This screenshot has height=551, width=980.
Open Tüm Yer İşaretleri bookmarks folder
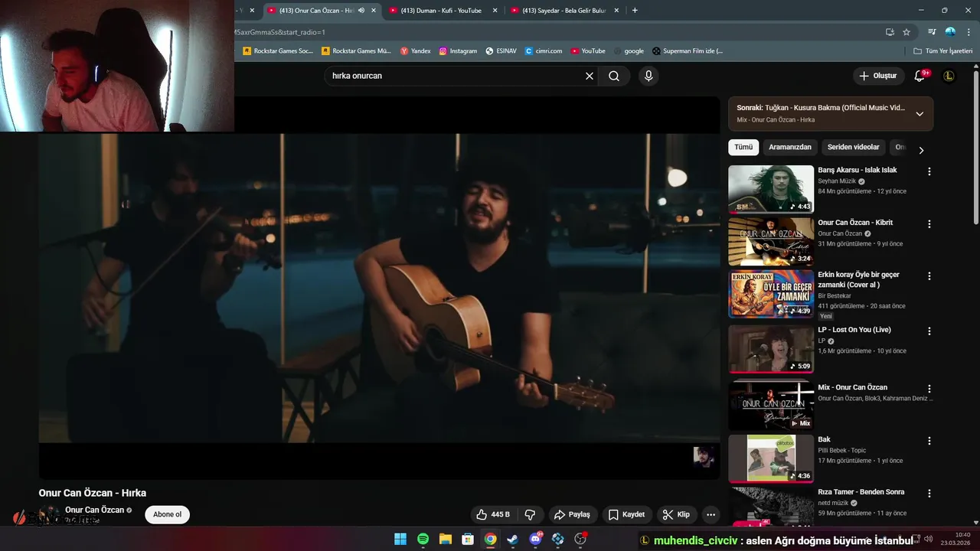(943, 51)
